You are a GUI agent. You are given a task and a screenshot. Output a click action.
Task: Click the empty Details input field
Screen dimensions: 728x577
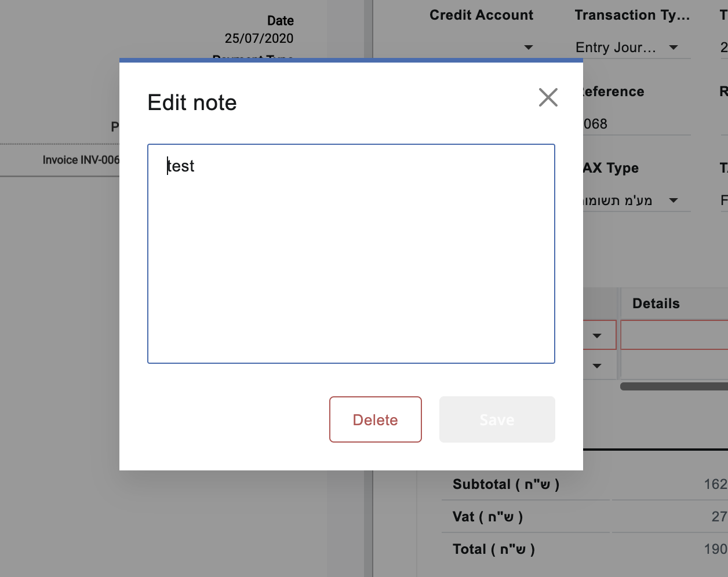click(674, 335)
